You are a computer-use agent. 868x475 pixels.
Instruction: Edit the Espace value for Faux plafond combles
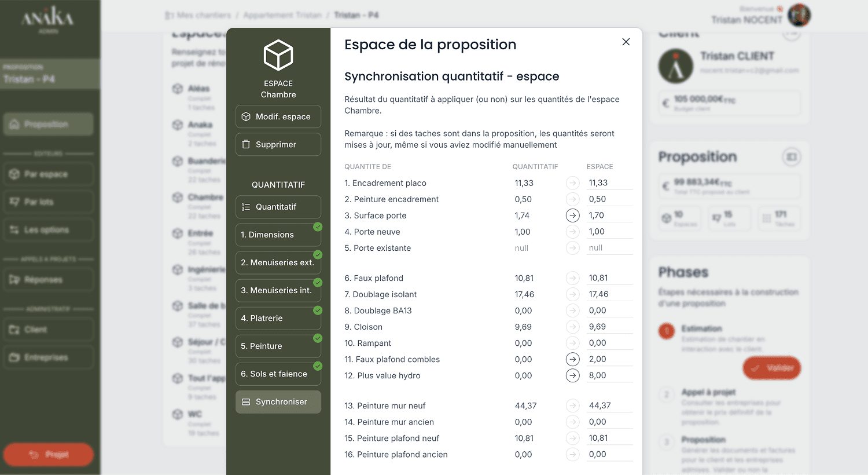609,359
